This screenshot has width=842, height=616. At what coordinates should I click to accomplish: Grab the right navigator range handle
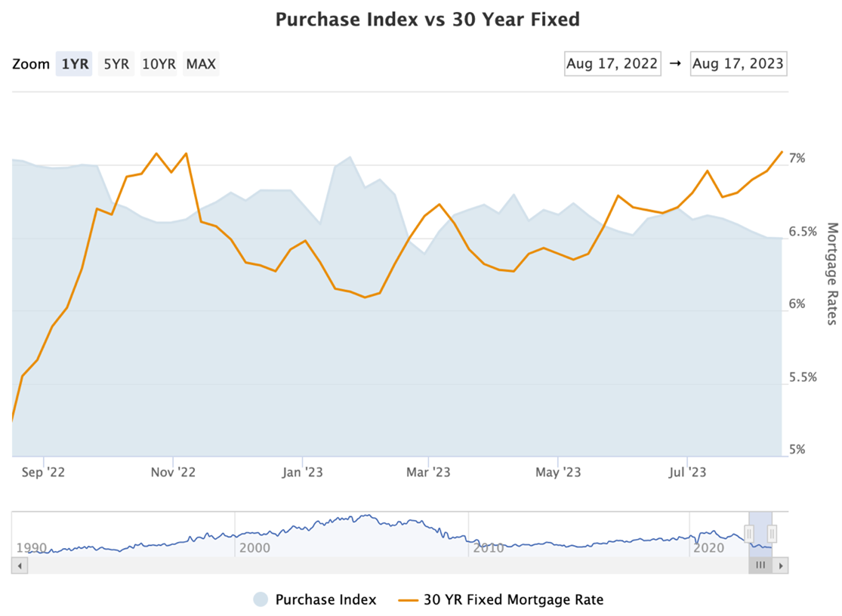pyautogui.click(x=773, y=534)
